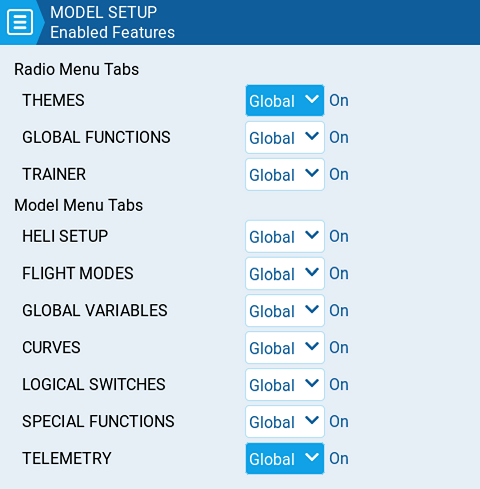480x489 pixels.
Task: Click the Enabled Features subtitle
Action: (x=112, y=32)
